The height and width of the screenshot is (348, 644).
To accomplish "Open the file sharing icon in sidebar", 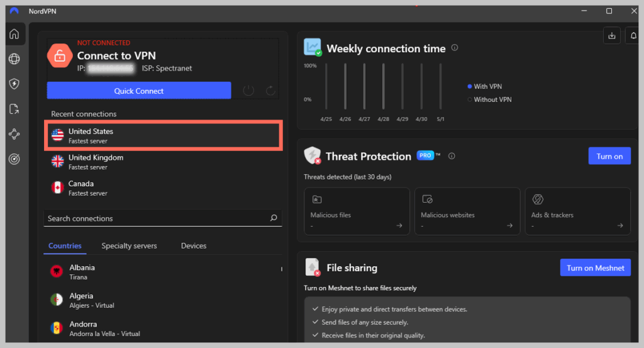I will coord(14,109).
